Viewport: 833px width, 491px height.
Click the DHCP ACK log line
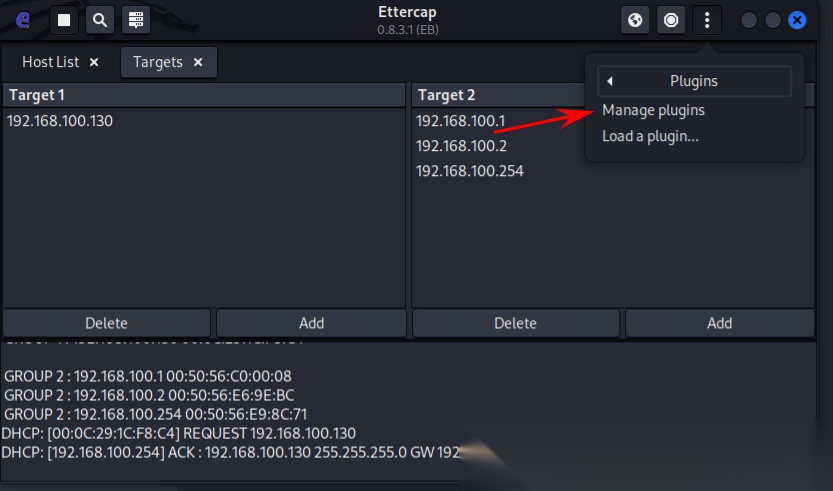(231, 453)
